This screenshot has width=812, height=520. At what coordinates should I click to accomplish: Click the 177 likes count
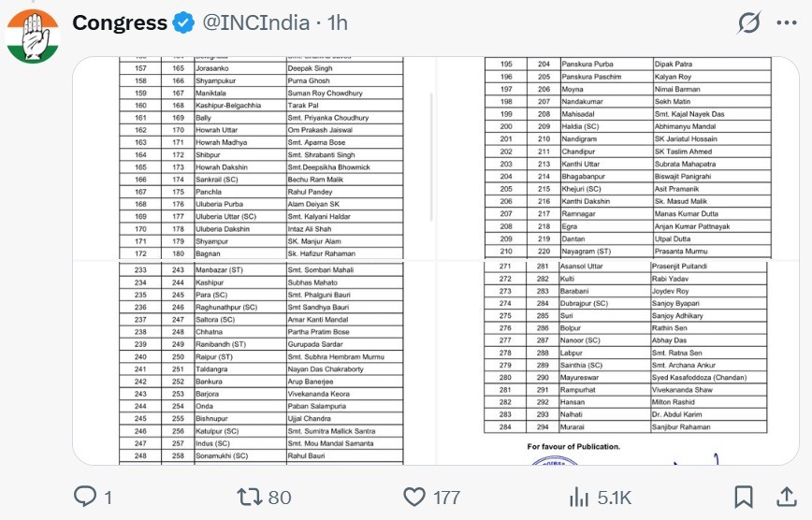[x=447, y=497]
